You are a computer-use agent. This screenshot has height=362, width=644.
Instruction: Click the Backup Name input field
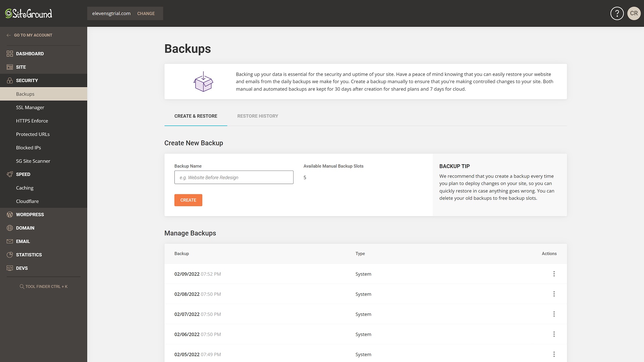point(233,177)
